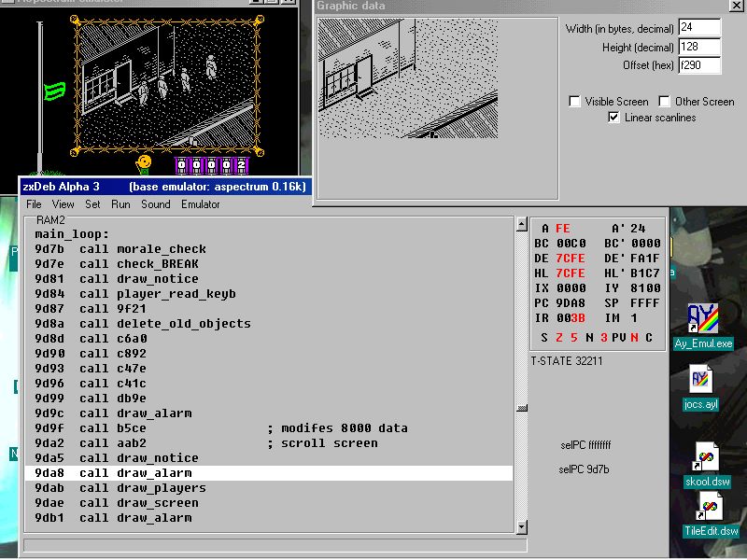
Task: Click the Width in bytes input field
Action: [x=699, y=27]
